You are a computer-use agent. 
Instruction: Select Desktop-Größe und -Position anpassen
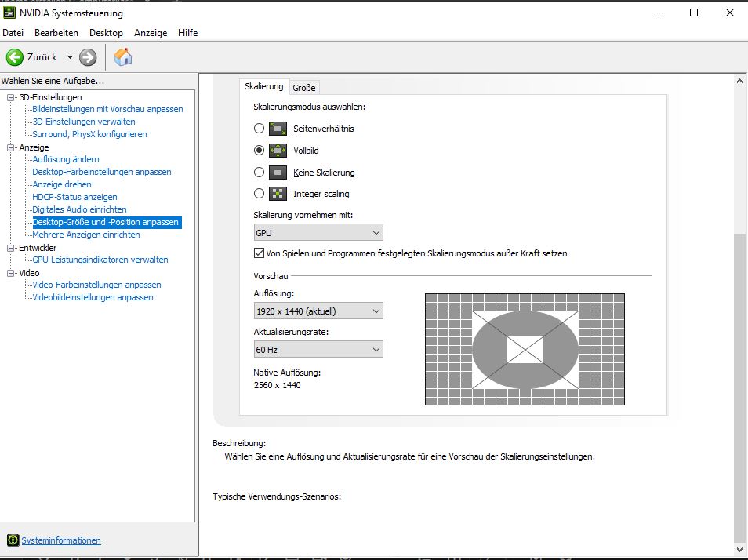(107, 222)
